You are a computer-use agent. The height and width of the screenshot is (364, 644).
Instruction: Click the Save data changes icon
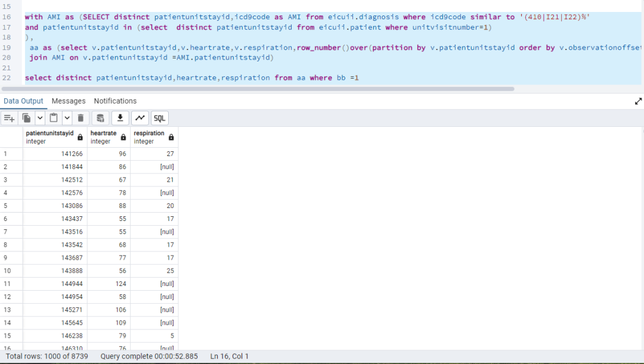click(100, 118)
